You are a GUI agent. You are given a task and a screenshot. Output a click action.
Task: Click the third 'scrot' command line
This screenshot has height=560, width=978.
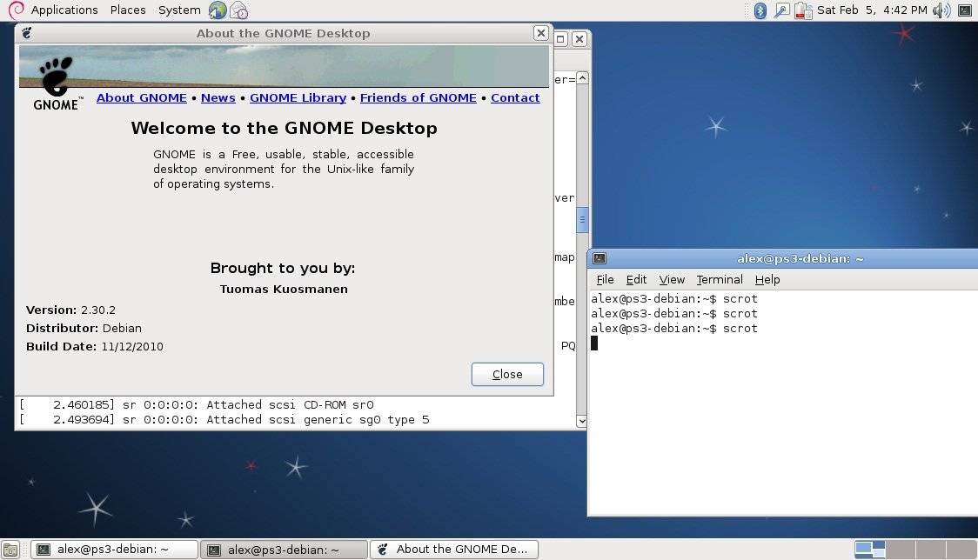coord(674,329)
